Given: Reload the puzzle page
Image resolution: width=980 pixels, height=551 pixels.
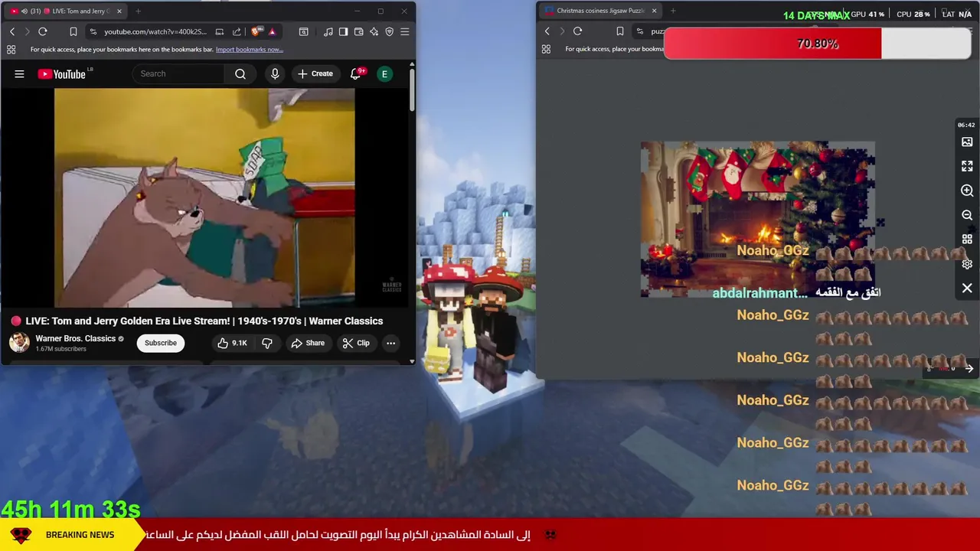Looking at the screenshot, I should point(577,31).
